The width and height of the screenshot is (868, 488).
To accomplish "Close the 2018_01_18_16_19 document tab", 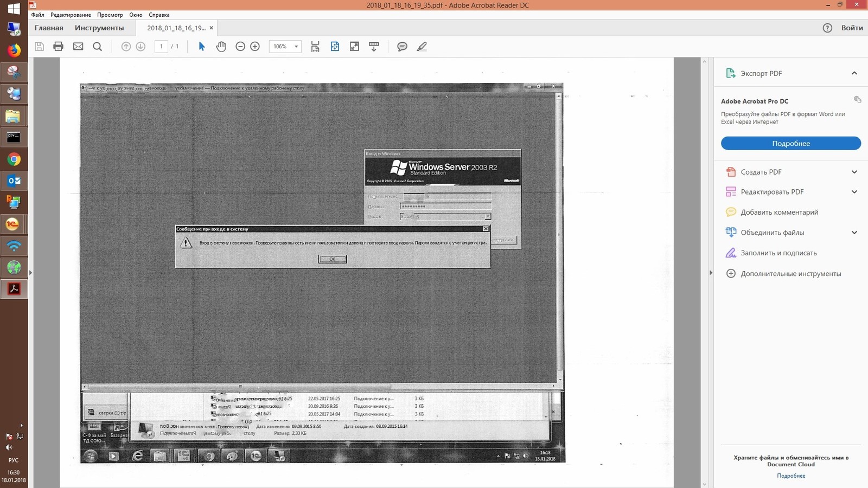I will click(212, 28).
